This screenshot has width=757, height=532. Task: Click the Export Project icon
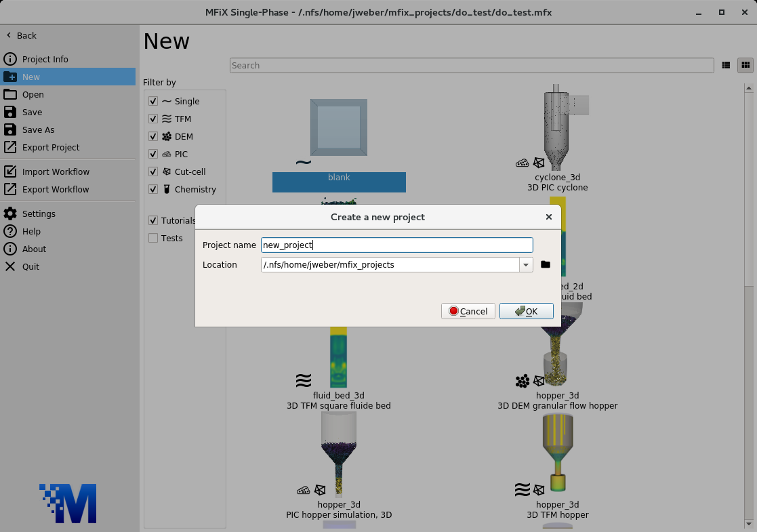pyautogui.click(x=10, y=147)
